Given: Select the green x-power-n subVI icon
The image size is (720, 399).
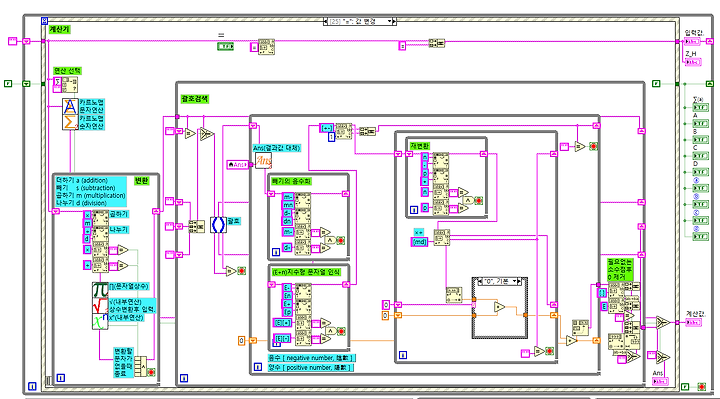Looking at the screenshot, I should click(x=100, y=321).
